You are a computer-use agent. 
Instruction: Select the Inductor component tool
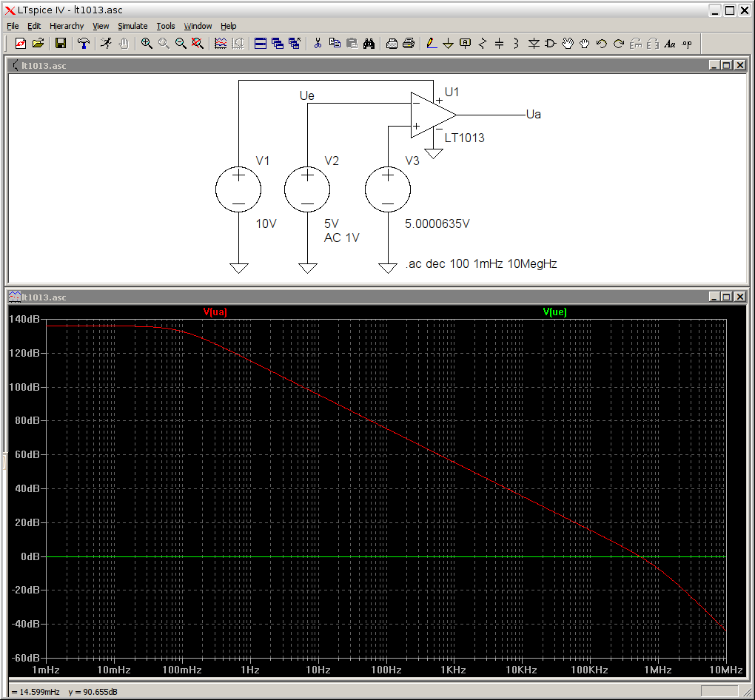point(516,44)
